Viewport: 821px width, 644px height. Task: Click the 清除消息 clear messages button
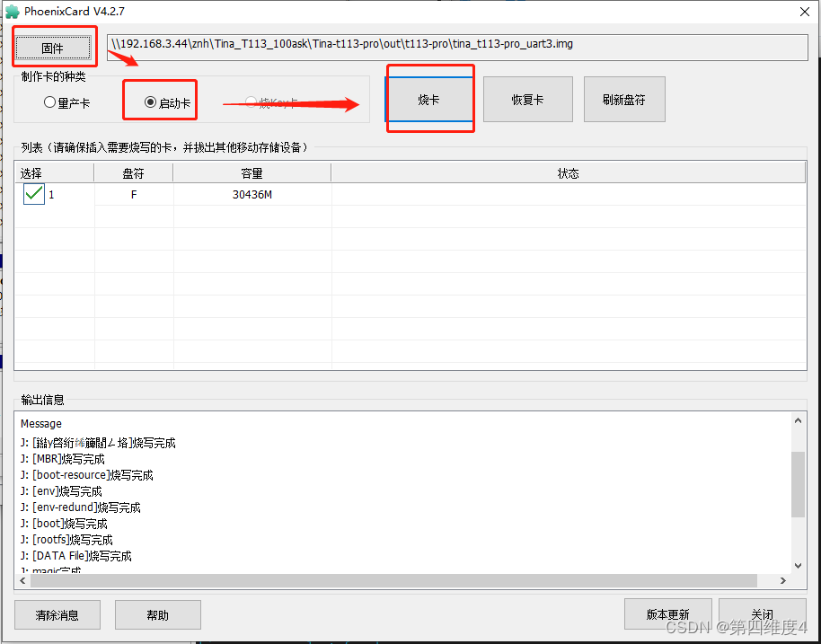click(x=57, y=614)
